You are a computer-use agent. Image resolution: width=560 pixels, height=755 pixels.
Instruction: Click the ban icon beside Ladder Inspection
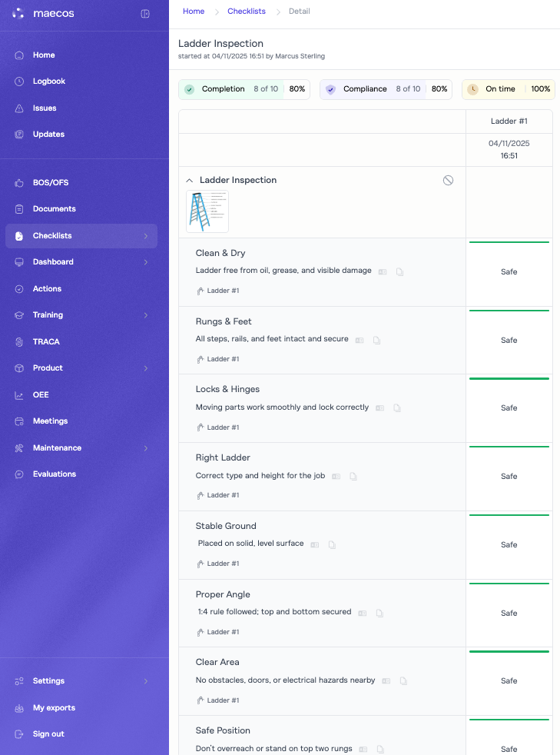448,180
